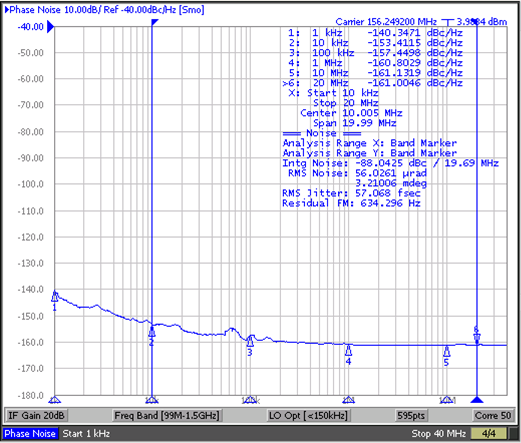Image resolution: width=521 pixels, height=443 pixels.
Task: Select active marker 6 at 20 MHz
Action: tap(477, 336)
